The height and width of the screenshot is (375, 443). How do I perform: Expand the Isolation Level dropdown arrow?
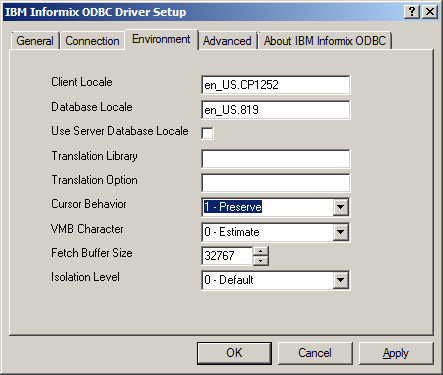340,280
